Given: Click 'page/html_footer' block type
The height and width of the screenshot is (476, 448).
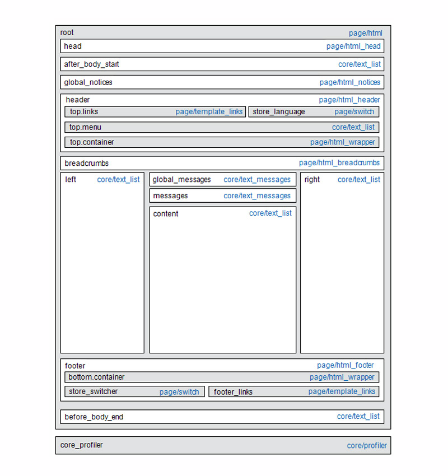Looking at the screenshot, I should 346,365.
